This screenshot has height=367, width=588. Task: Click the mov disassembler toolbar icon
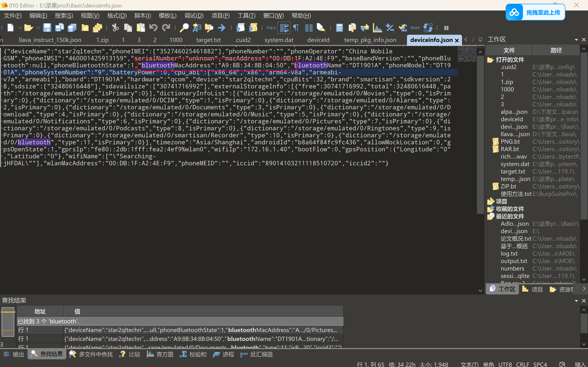pos(415,28)
